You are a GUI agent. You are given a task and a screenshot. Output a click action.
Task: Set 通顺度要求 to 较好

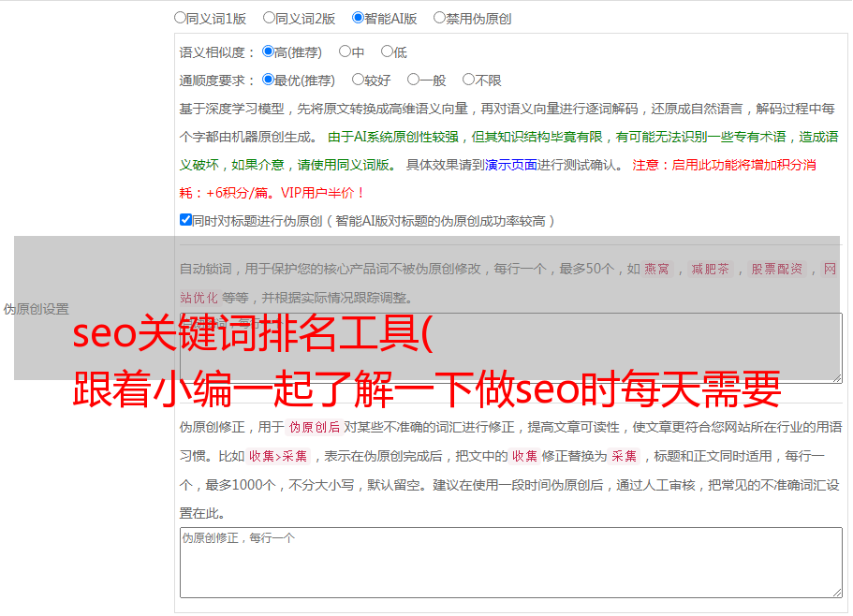click(x=358, y=81)
